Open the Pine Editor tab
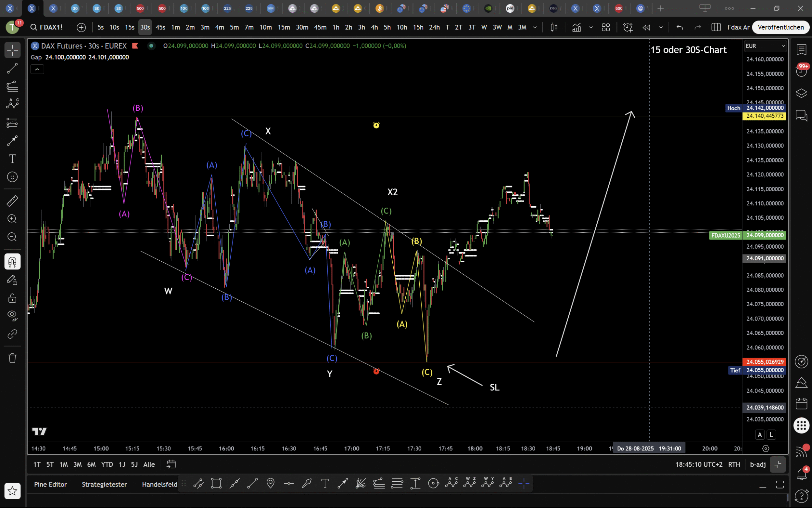 click(50, 484)
